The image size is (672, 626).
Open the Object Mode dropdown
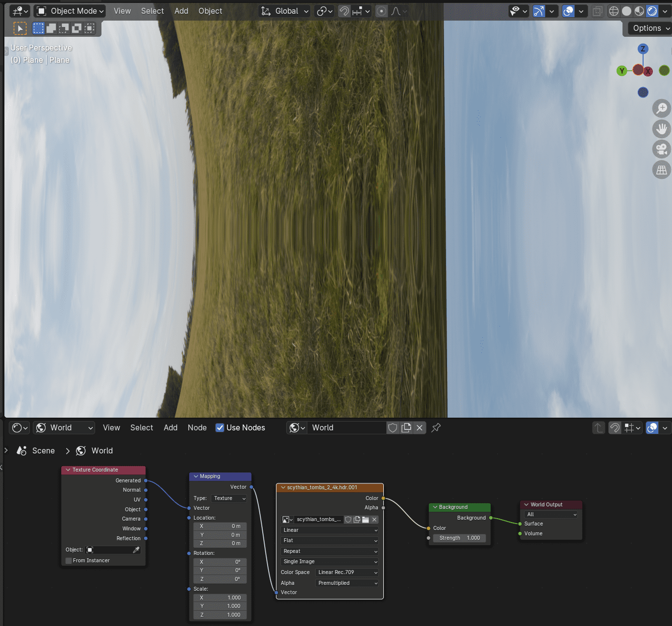pyautogui.click(x=70, y=11)
